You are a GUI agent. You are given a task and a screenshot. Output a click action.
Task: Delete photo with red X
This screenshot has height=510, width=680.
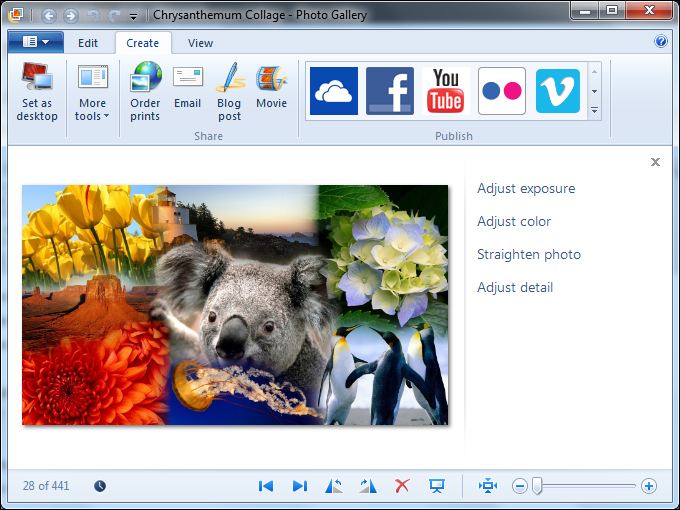tap(402, 486)
